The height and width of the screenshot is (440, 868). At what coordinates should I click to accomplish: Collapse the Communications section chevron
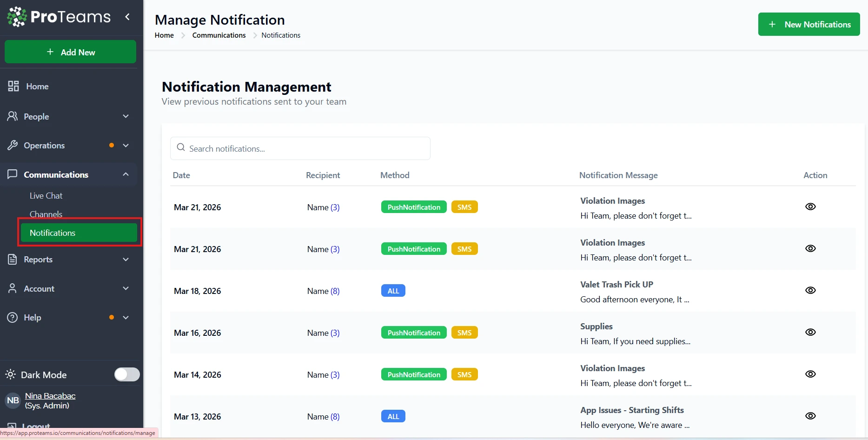126,174
